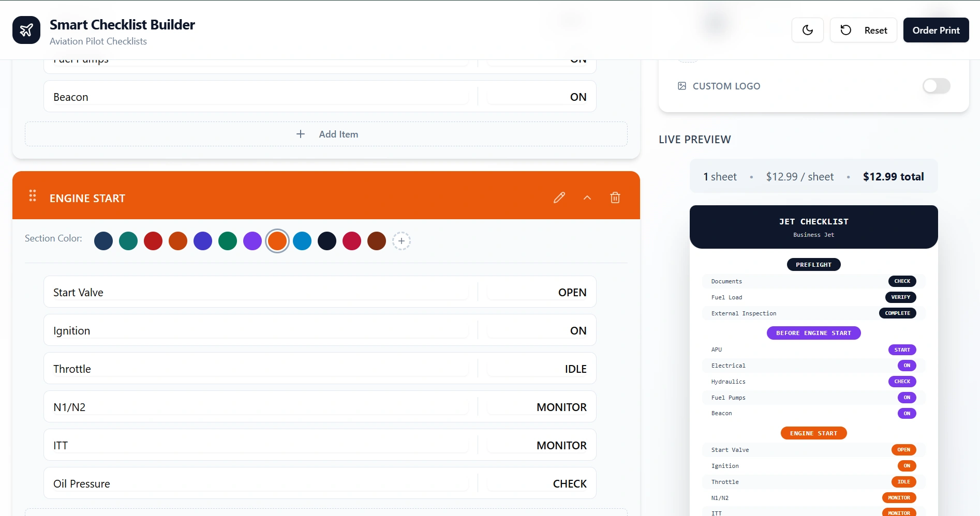The width and height of the screenshot is (980, 516).
Task: Delete the ENGINE START section using trash icon
Action: [615, 198]
